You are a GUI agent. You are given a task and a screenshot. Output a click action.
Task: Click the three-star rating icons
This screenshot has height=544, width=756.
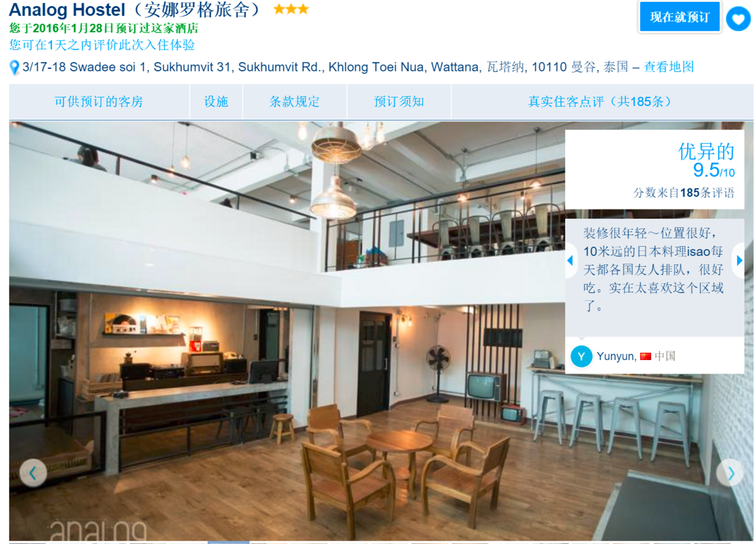(291, 9)
